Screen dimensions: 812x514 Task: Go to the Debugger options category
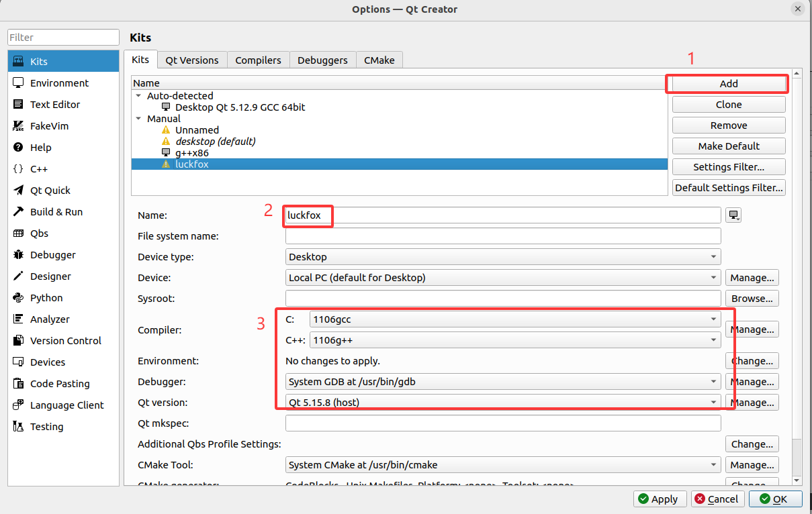coord(52,255)
